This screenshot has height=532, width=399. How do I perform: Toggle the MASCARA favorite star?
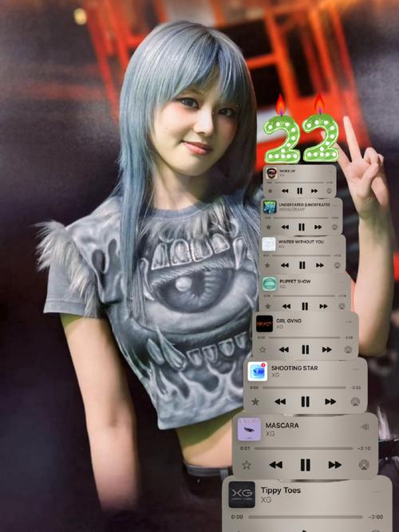(x=247, y=465)
